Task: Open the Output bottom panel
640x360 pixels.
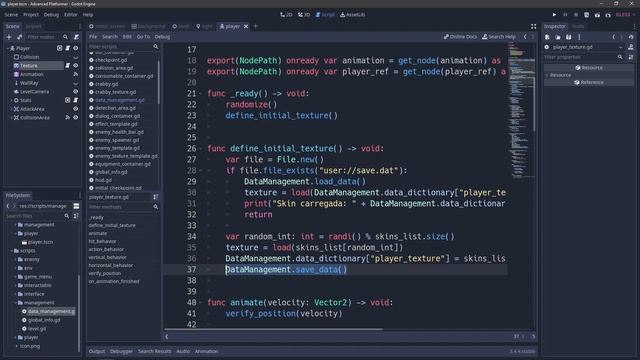Action: (97, 351)
